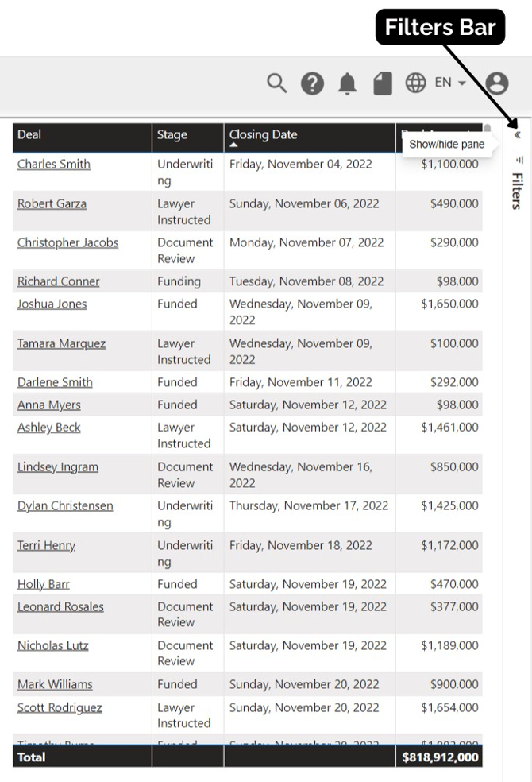Screen dimensions: 532x782
Task: Select the Scott Rodriguez deal link
Action: tap(60, 708)
